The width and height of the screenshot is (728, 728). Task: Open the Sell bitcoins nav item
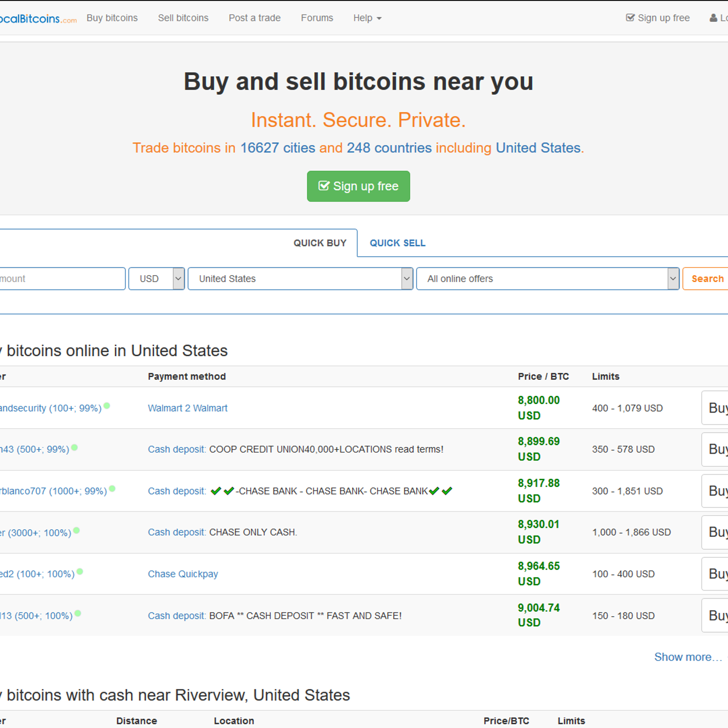click(x=183, y=18)
